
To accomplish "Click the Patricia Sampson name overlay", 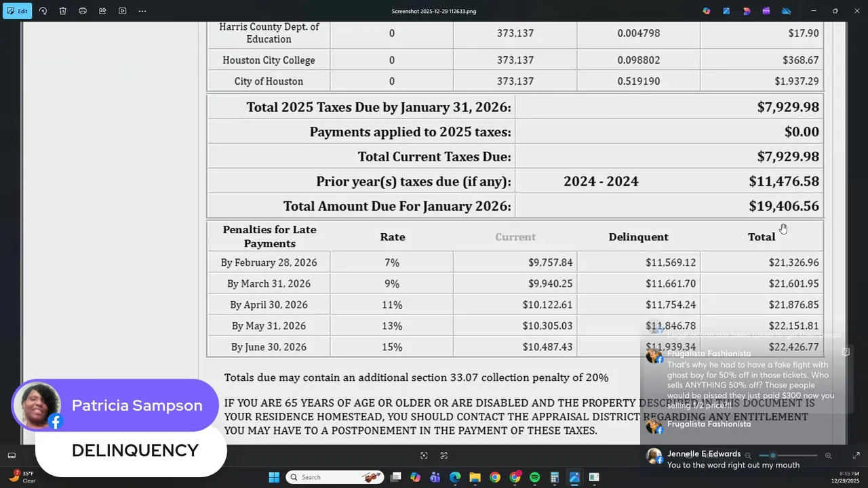I will click(137, 405).
